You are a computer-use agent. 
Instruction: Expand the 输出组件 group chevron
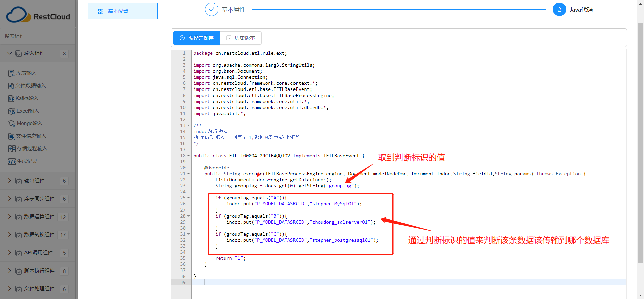pyautogui.click(x=10, y=180)
